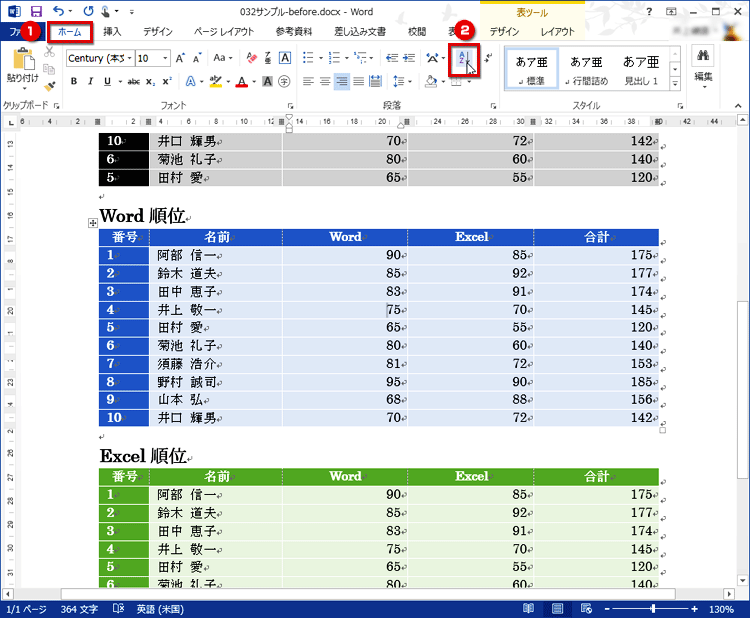Clear all formatting eraser icon
The height and width of the screenshot is (618, 750).
252,58
